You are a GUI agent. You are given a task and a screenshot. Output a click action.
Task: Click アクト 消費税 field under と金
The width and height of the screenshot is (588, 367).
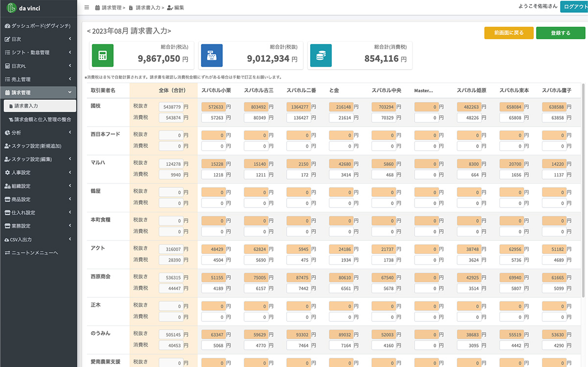click(x=341, y=260)
